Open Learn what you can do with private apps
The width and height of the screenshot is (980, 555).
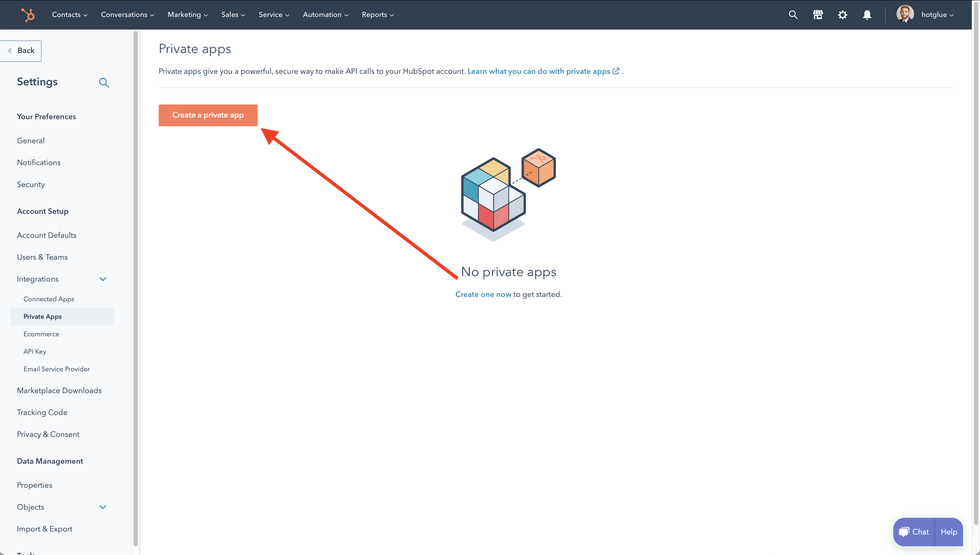tap(538, 71)
